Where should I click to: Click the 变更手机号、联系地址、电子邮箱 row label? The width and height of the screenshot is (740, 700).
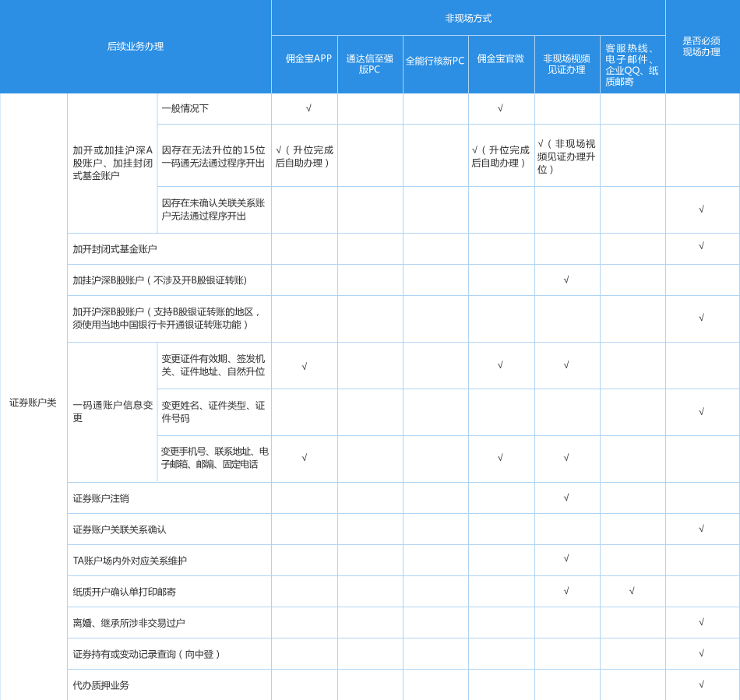214,458
